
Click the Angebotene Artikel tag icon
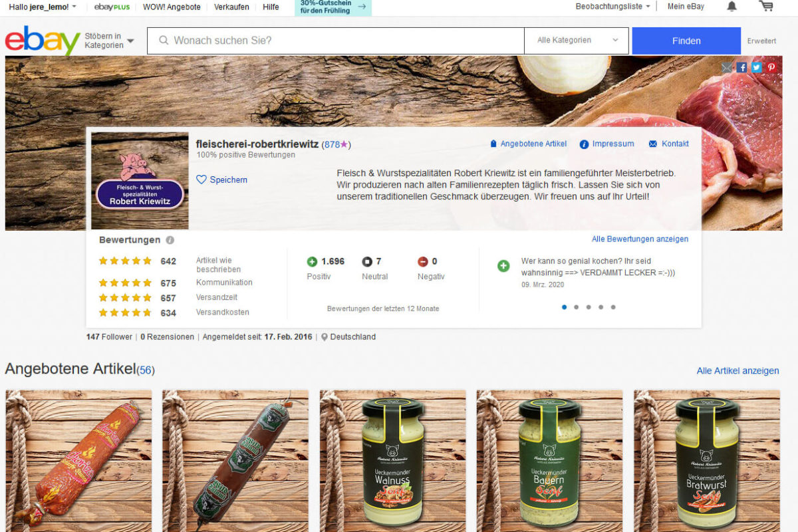pyautogui.click(x=493, y=144)
